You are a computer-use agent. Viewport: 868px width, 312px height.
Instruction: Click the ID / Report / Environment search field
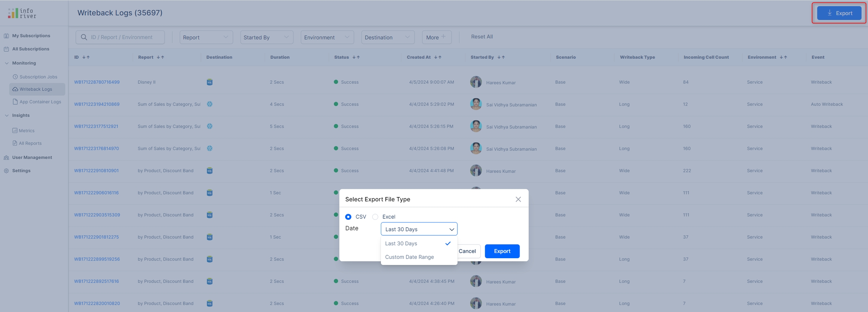click(124, 37)
